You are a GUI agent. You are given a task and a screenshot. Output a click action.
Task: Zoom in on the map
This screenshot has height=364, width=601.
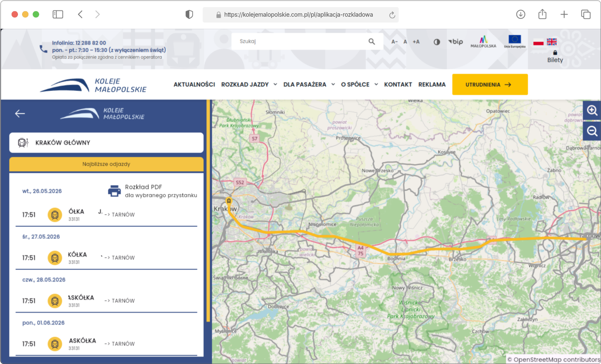pos(592,110)
